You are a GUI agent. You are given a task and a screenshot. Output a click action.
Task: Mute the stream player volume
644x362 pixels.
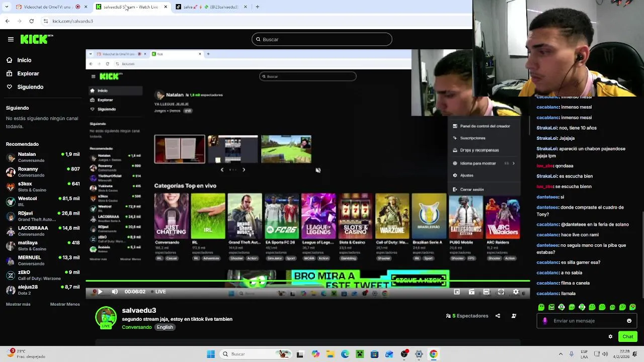pos(115,292)
